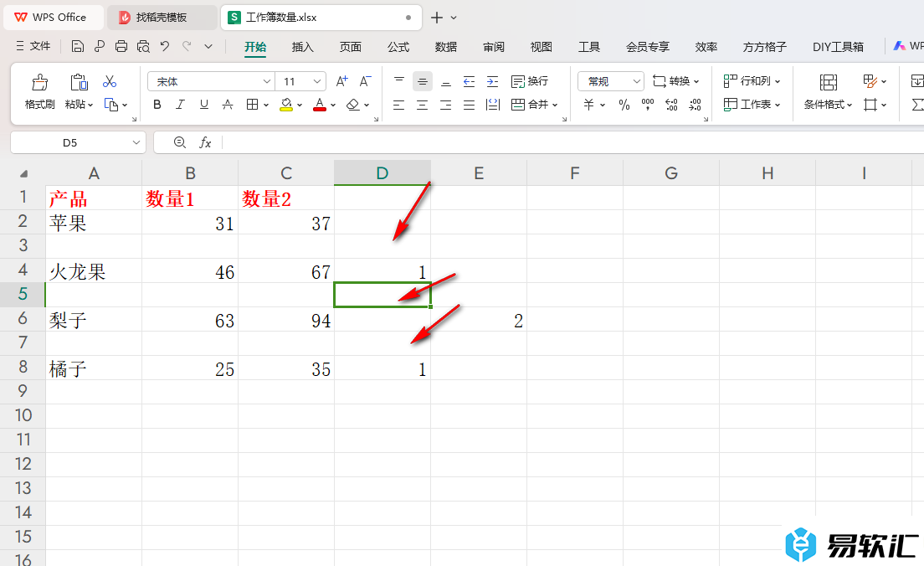Expand Rows and Columns (行和列) dropdown
This screenshot has width=924, height=566.
click(778, 82)
